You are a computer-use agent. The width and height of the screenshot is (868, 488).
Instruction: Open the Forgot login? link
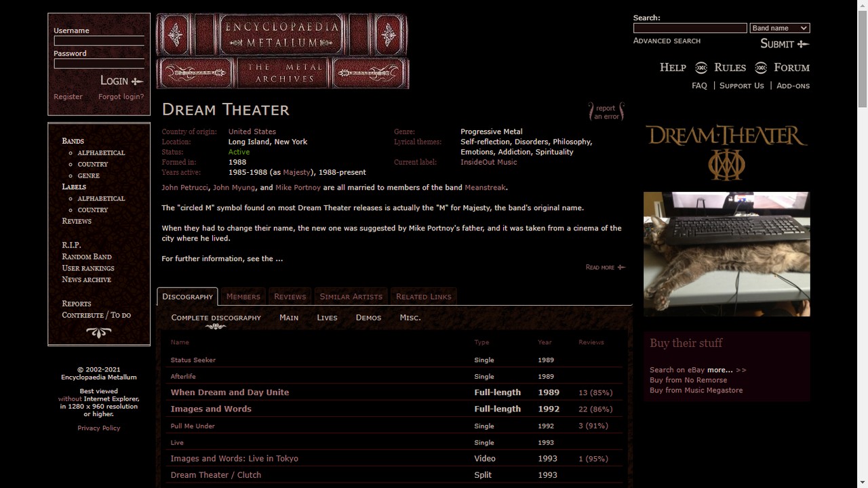click(121, 97)
